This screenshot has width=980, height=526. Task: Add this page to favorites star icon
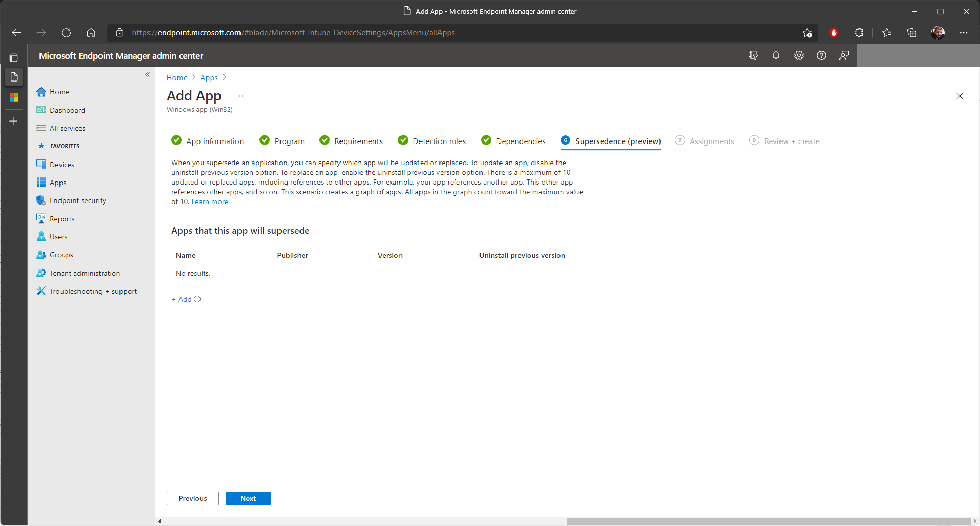(x=807, y=33)
